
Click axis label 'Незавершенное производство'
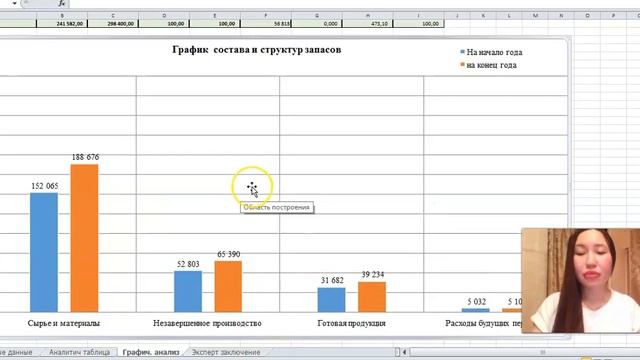click(x=207, y=323)
